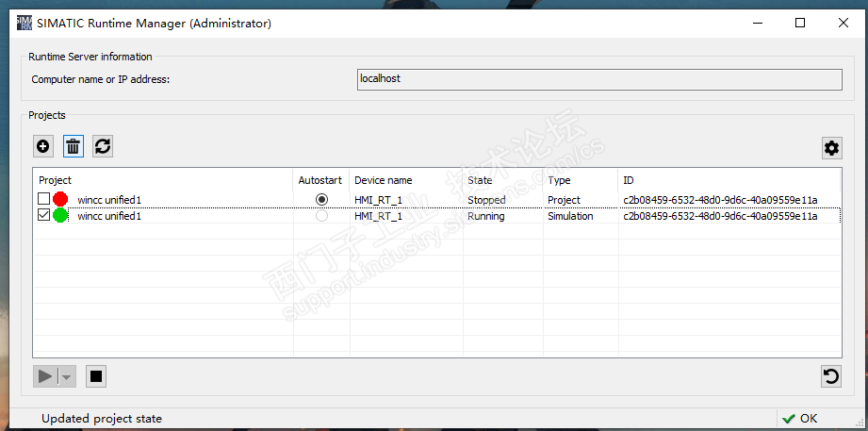The width and height of the screenshot is (868, 431).
Task: Click Computer name or IP address label
Action: 101,79
